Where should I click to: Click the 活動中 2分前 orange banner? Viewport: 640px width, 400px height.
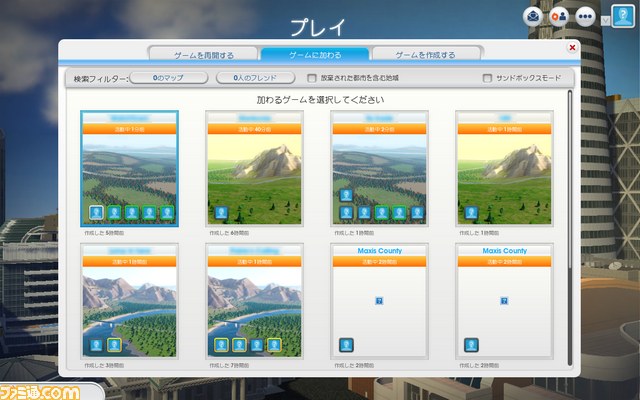379,129
